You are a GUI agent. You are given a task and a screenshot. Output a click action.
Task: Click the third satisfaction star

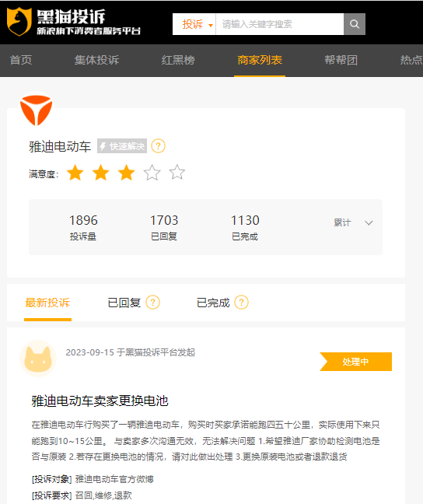(126, 173)
